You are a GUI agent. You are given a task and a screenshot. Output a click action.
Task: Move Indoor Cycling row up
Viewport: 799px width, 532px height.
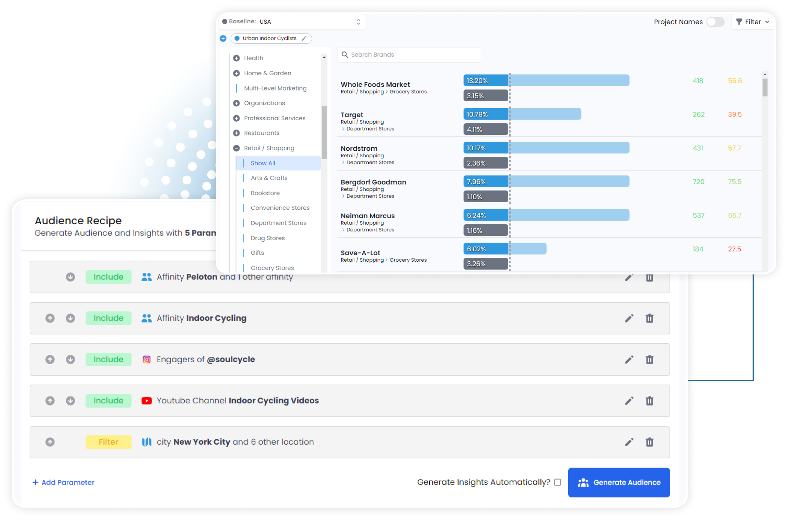point(50,318)
